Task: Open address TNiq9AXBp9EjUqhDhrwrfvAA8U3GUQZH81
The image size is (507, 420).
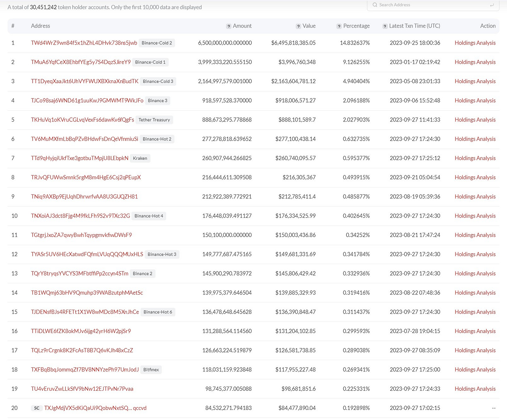Action: point(84,197)
